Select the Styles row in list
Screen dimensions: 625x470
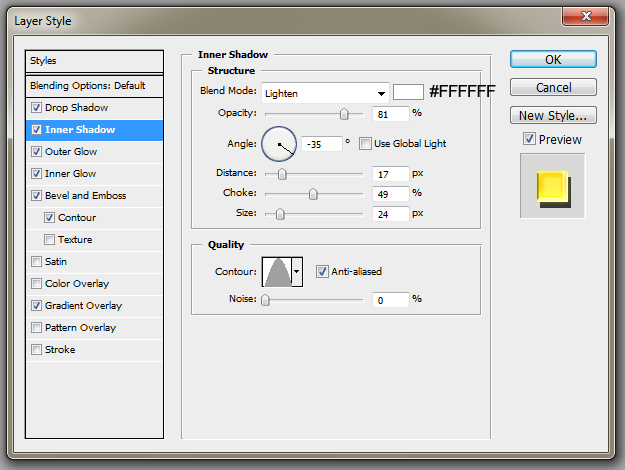tap(94, 61)
